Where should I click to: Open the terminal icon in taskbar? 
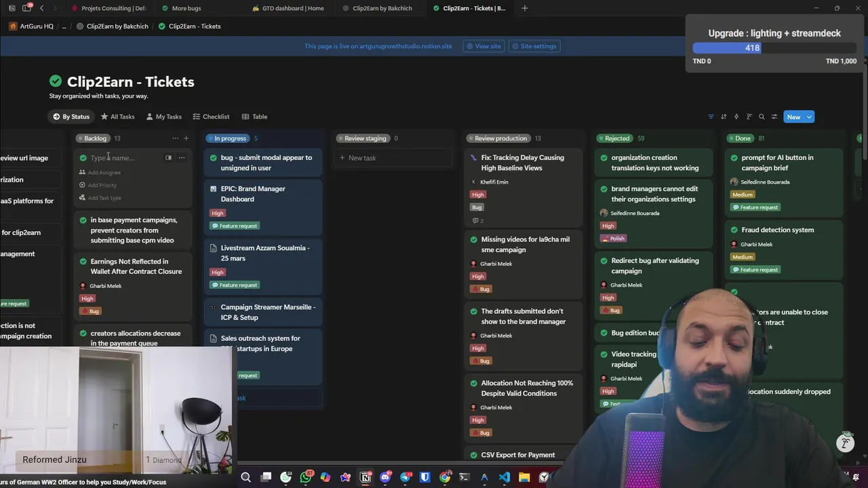[465, 477]
